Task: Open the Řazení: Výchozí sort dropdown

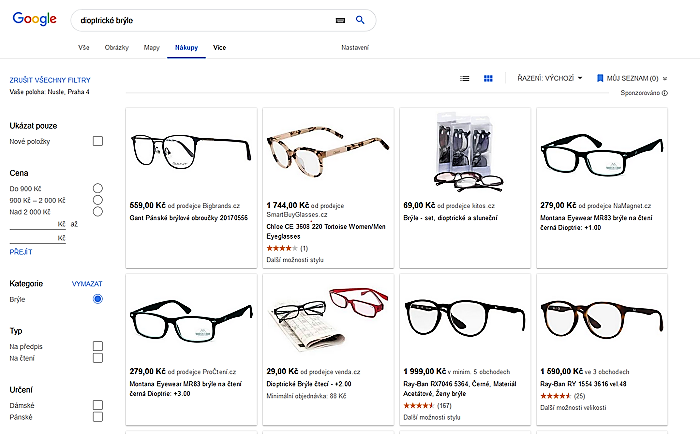Action: coord(550,78)
